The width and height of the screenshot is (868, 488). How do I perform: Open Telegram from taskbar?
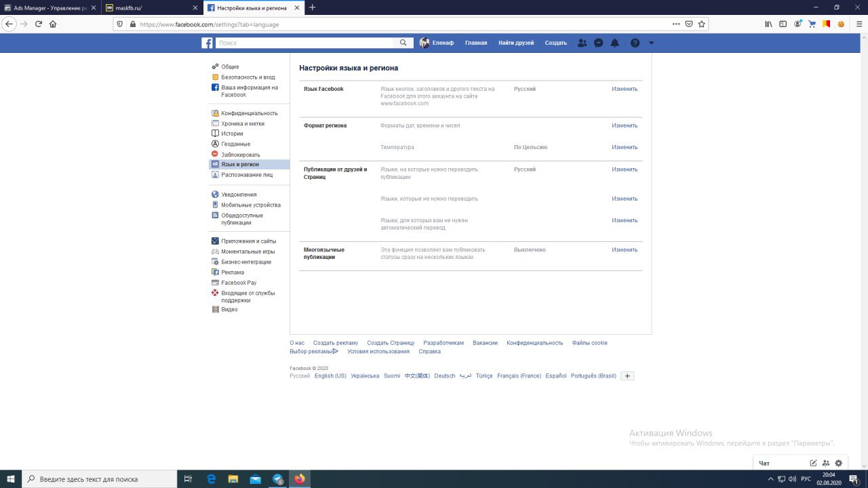point(278,479)
